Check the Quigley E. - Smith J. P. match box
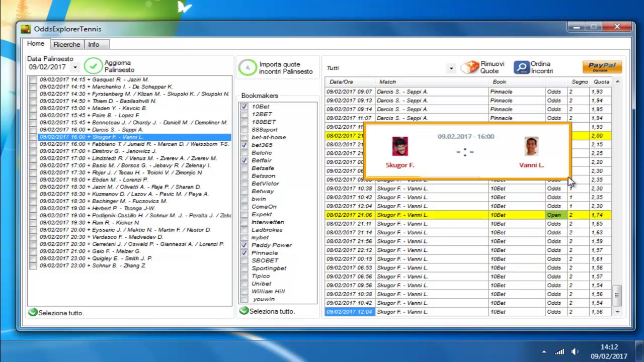The width and height of the screenshot is (644, 362). coord(33,258)
